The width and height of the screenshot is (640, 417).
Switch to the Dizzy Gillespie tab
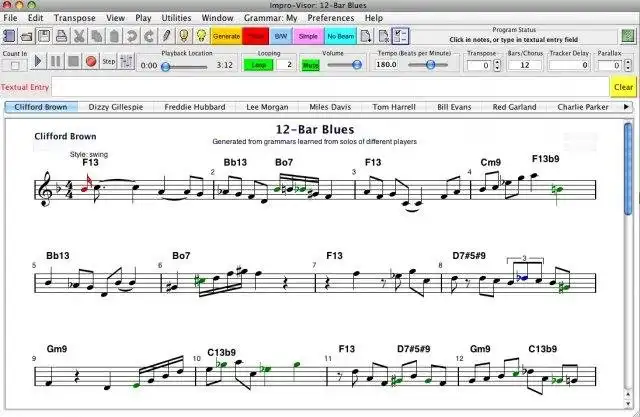tap(116, 107)
